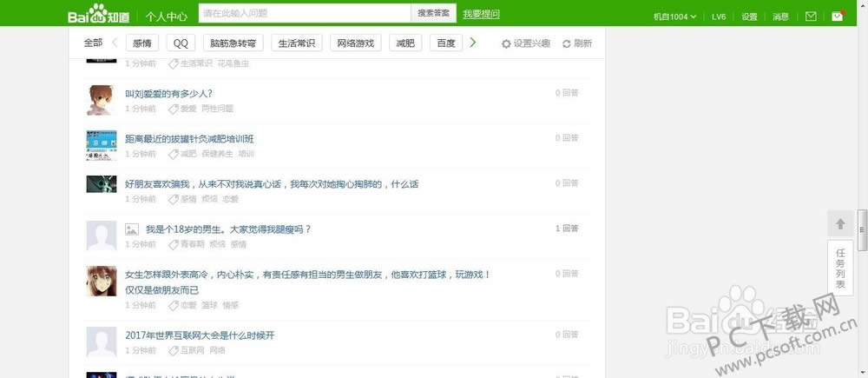
Task: Click the 刷新 refresh icon
Action: click(567, 43)
